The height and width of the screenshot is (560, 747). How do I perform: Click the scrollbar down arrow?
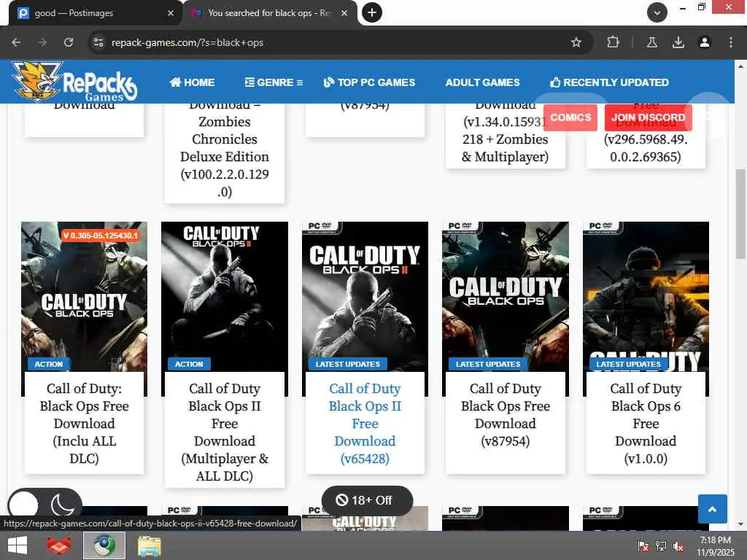coord(740,524)
